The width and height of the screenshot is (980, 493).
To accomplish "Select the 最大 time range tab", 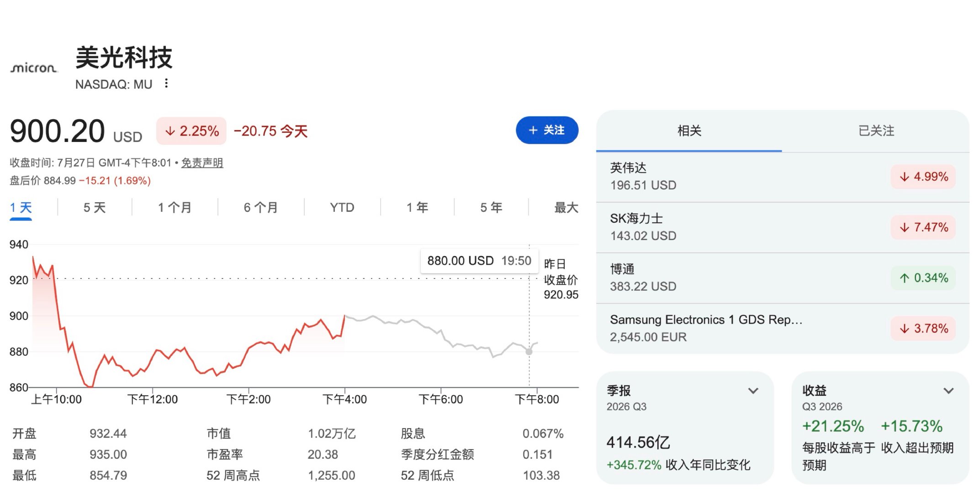I will [566, 208].
